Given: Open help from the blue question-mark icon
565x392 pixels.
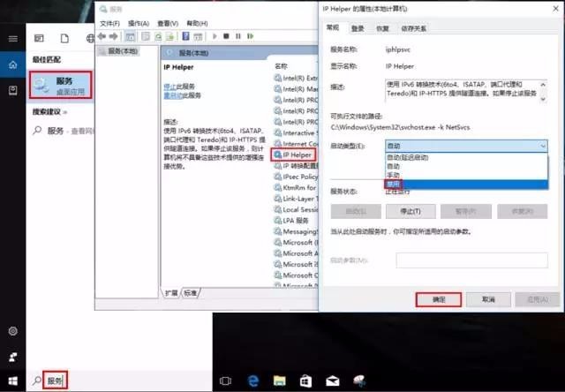Looking at the screenshot, I should pos(185,36).
